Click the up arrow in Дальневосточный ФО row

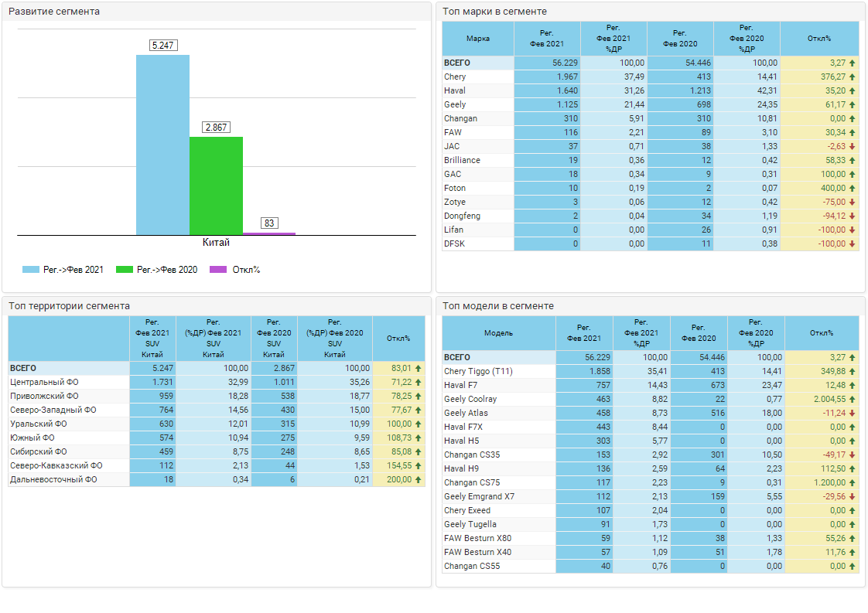[x=418, y=480]
